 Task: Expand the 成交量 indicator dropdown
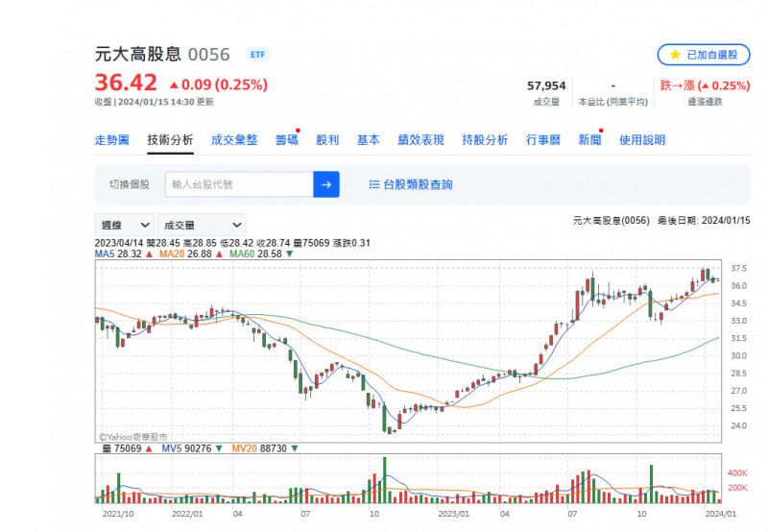pyautogui.click(x=202, y=226)
